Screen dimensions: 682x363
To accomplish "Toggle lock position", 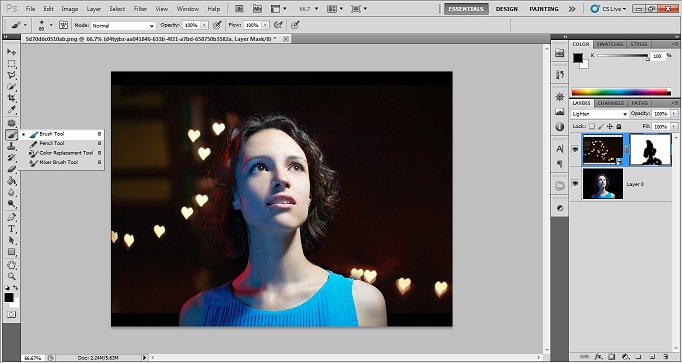I will pos(609,126).
